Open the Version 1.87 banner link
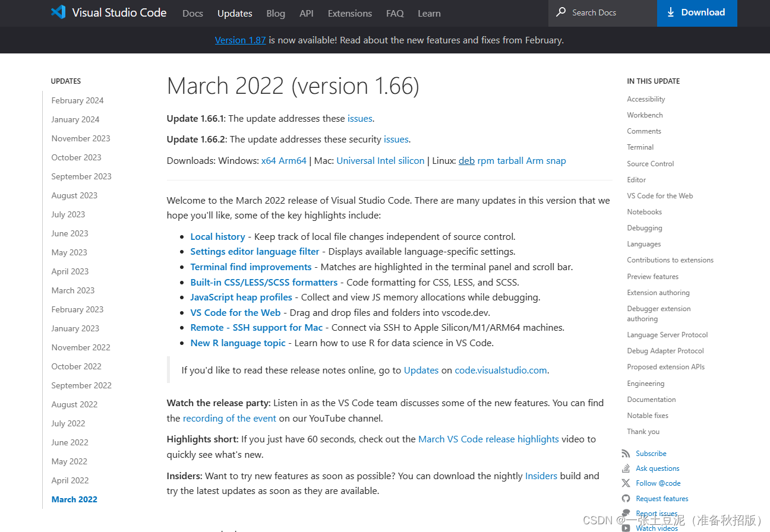 (x=240, y=40)
